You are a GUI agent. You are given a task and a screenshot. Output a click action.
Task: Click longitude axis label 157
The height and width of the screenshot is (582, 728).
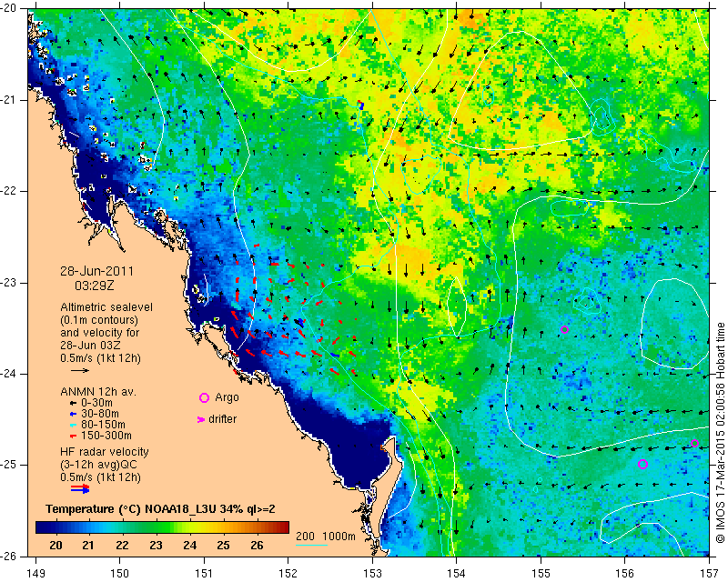709,574
